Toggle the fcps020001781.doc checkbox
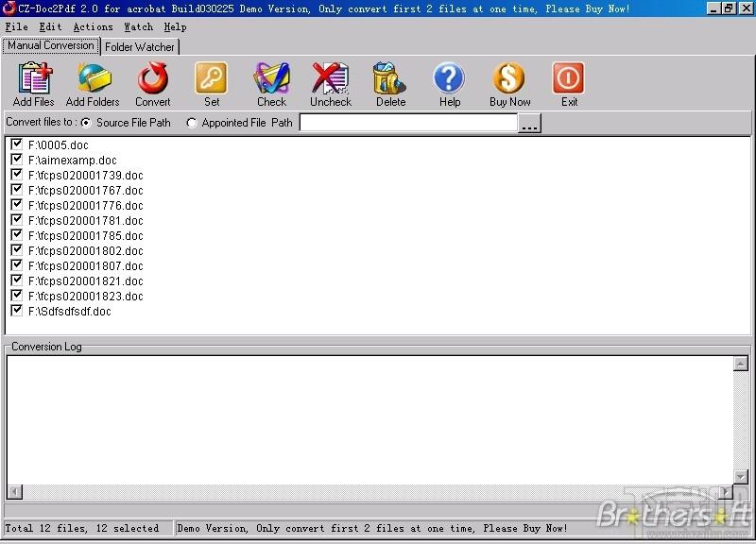Screen dimensions: 756x544 click(x=16, y=220)
